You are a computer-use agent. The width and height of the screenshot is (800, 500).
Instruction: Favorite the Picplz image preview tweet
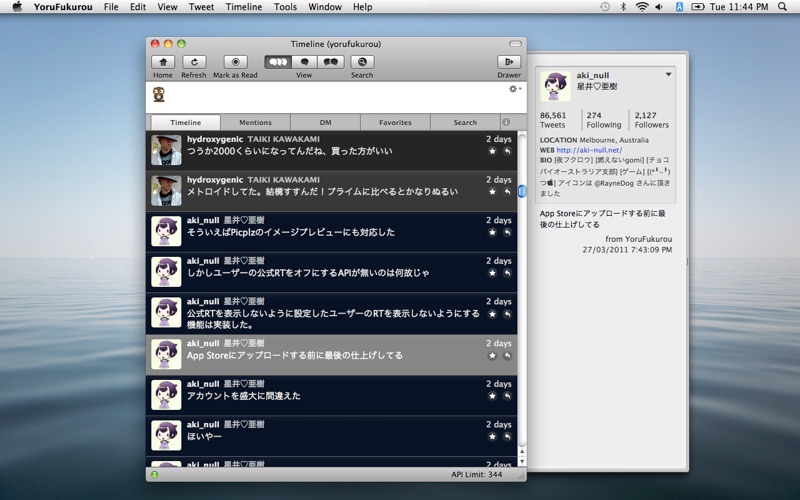(x=492, y=232)
